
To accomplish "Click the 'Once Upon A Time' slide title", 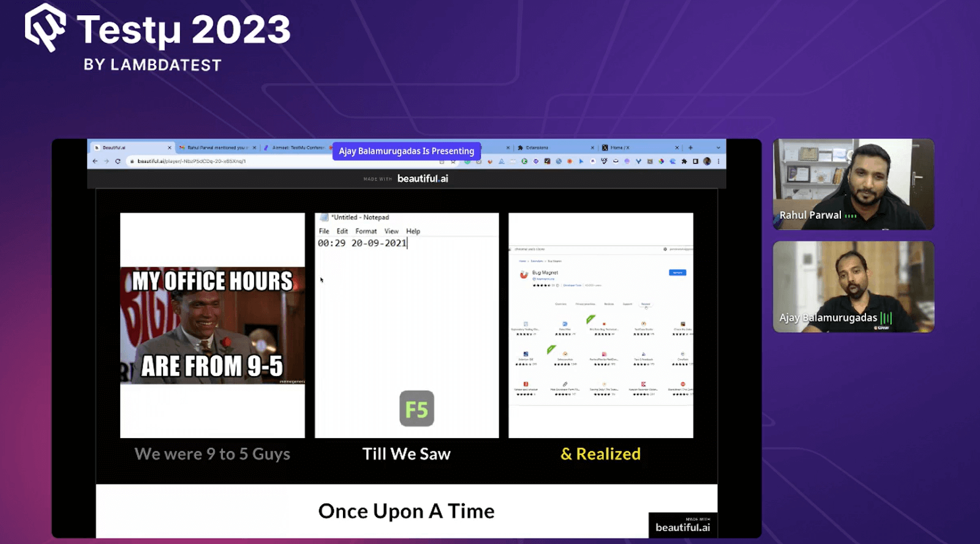I will click(407, 511).
